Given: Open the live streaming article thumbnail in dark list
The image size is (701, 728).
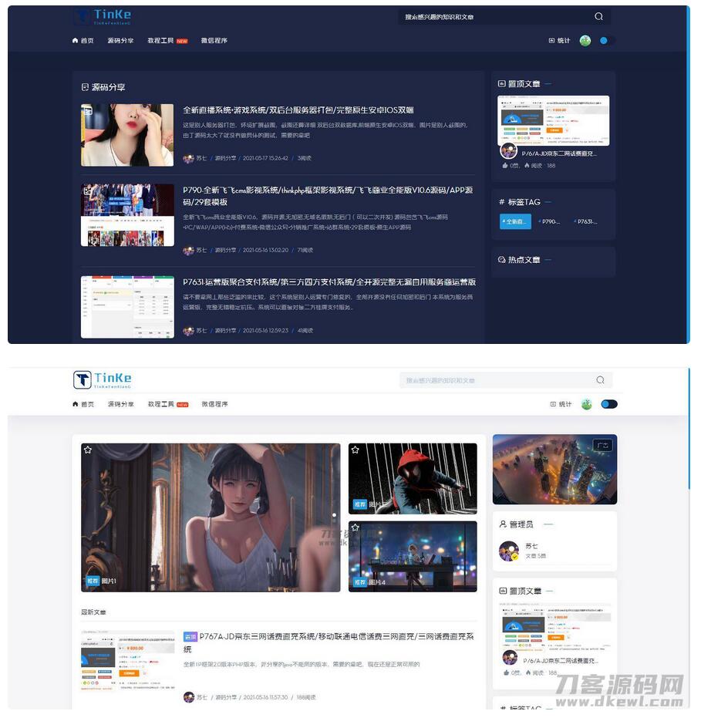Looking at the screenshot, I should pyautogui.click(x=127, y=135).
